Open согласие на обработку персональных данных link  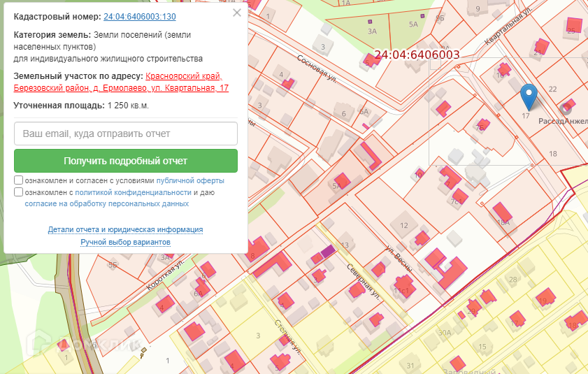(106, 204)
